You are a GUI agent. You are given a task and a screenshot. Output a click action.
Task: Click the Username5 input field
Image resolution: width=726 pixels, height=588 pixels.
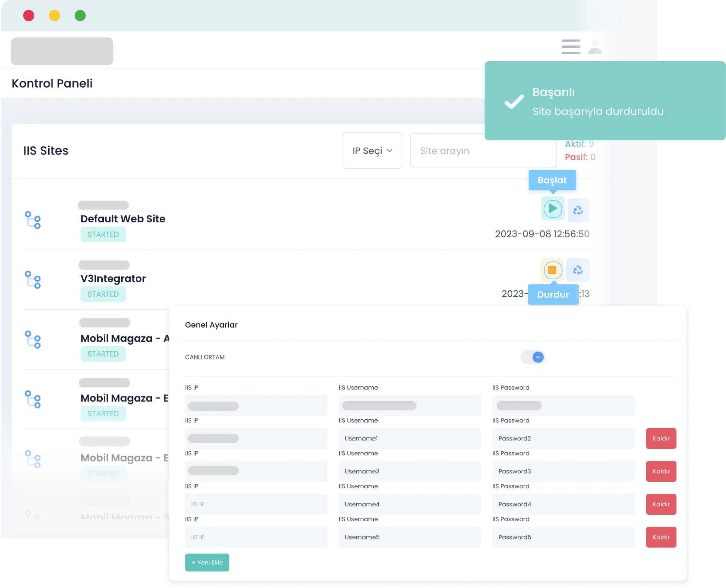(x=410, y=537)
